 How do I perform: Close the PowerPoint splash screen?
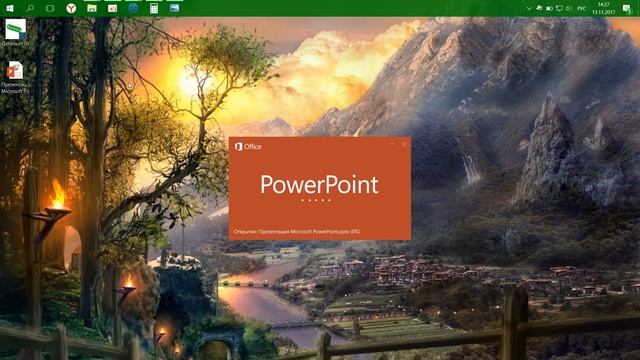404,144
